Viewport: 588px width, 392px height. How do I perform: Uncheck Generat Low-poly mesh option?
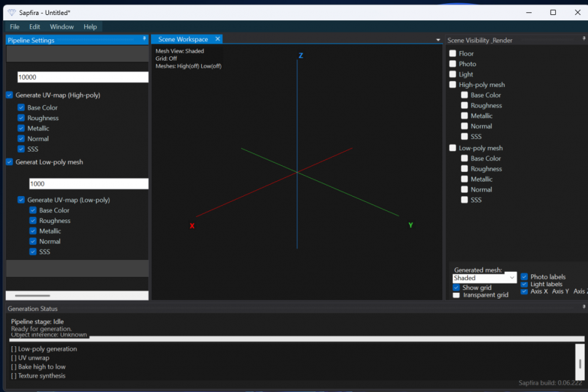point(9,162)
